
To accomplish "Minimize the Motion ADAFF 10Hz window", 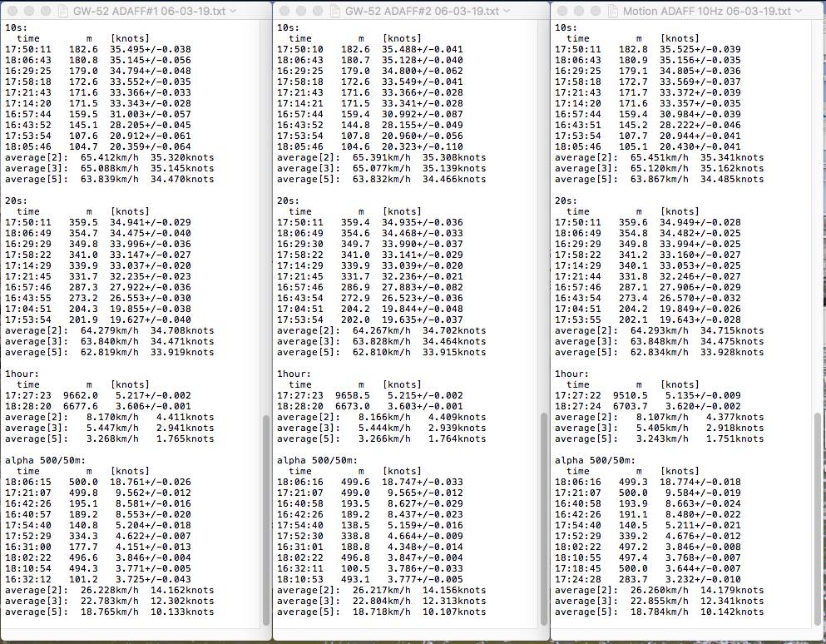I will pyautogui.click(x=577, y=12).
